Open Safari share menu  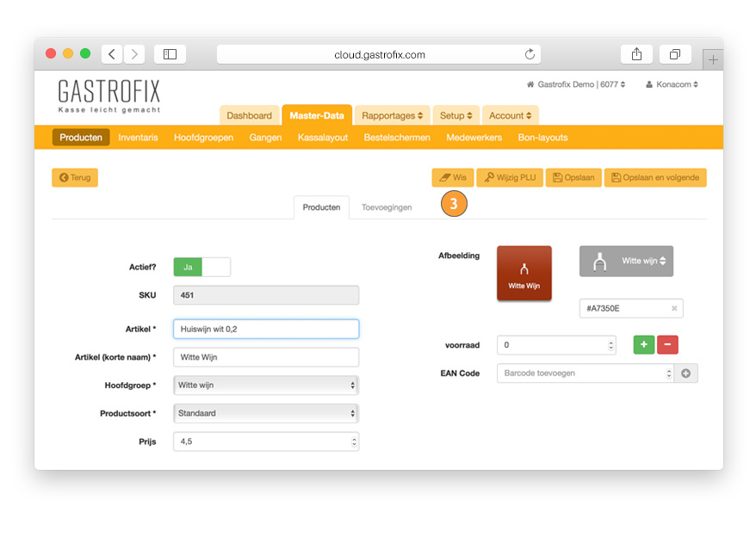(x=636, y=54)
